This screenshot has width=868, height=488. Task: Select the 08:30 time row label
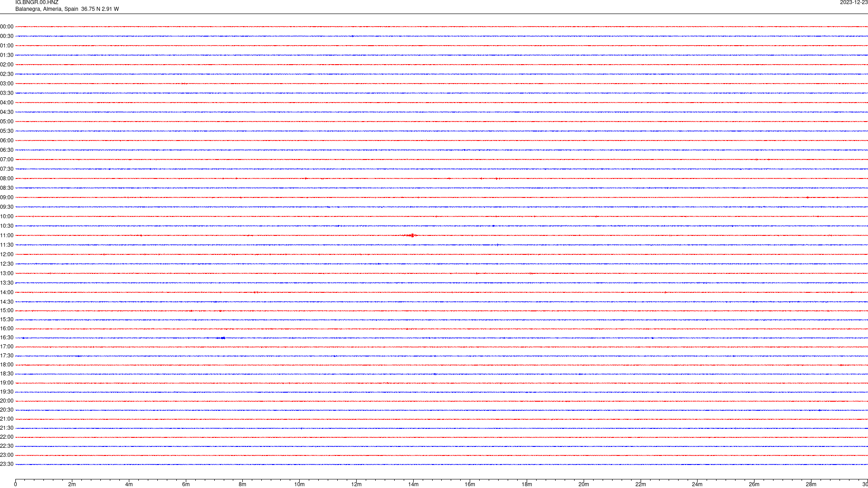coord(7,188)
